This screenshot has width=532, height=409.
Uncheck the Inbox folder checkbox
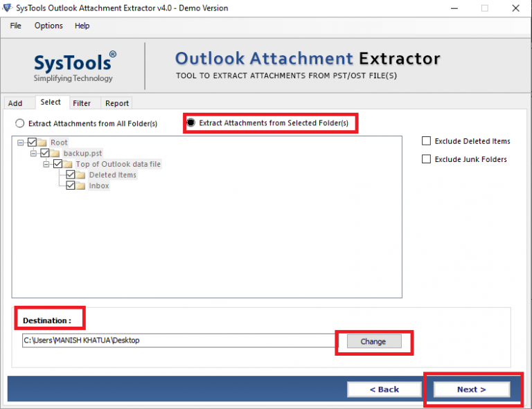coord(71,186)
